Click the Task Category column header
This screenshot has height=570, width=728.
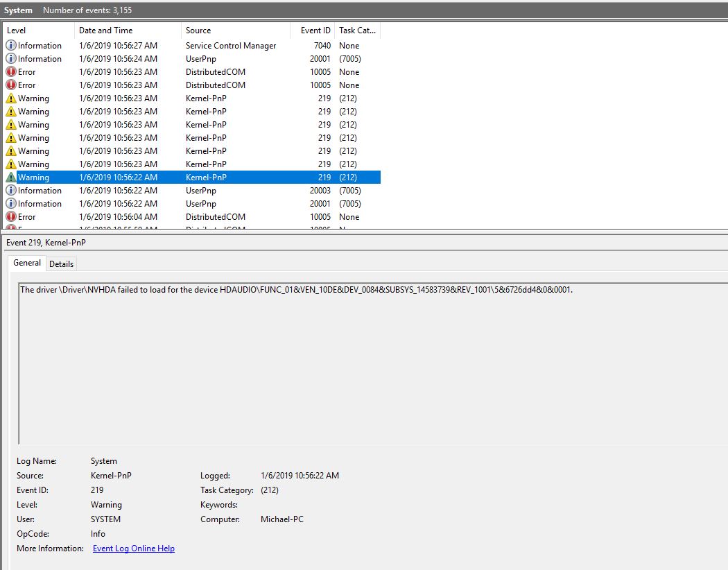pos(357,31)
